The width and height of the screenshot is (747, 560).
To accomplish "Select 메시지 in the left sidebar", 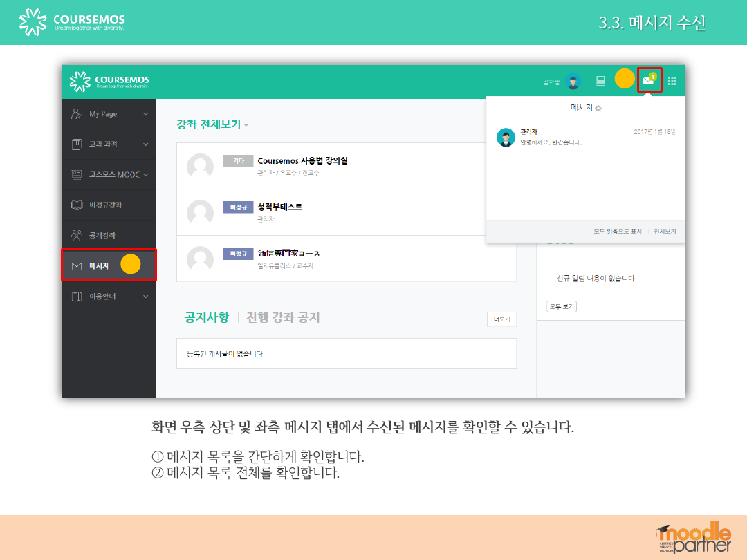I will 99,266.
